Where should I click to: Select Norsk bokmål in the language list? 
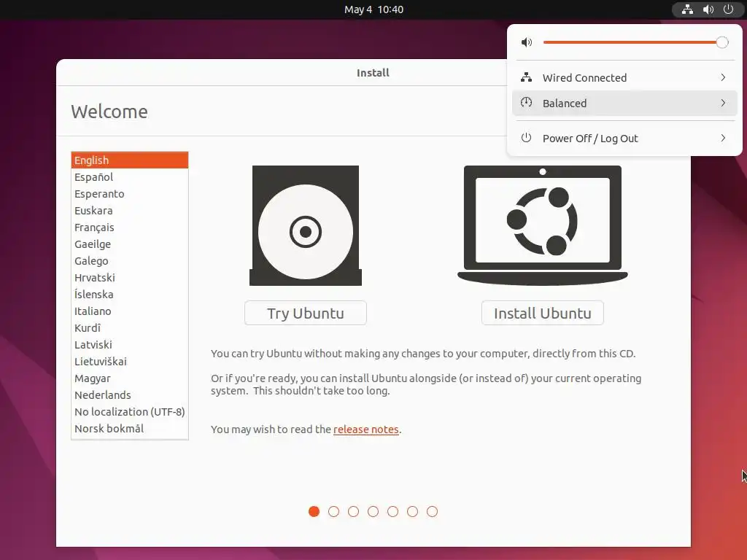pos(130,429)
